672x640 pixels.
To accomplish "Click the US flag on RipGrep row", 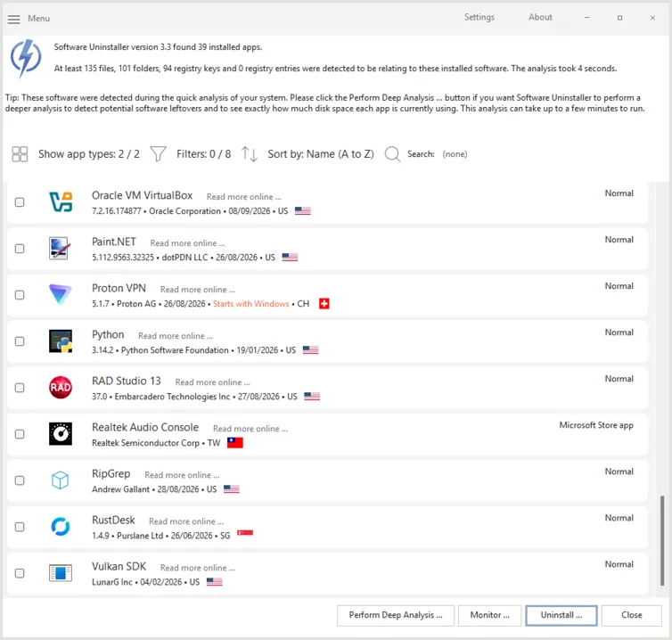I will [232, 488].
